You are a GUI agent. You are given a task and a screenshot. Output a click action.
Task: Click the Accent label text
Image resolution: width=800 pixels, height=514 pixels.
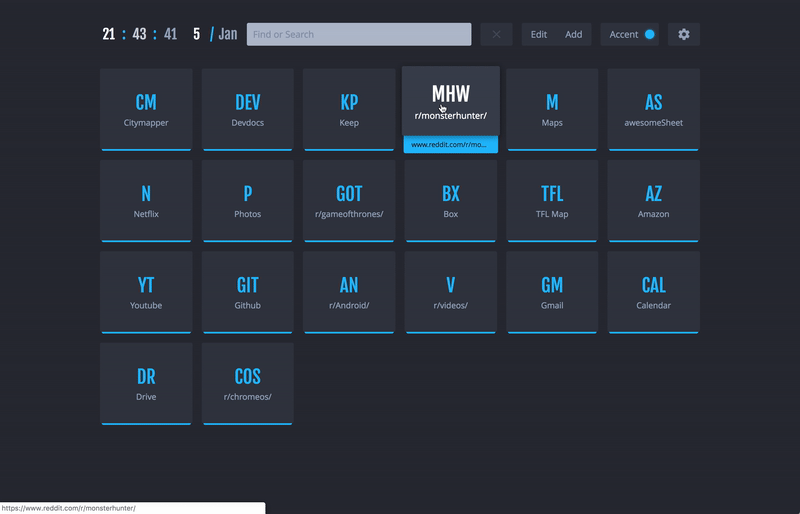(x=623, y=34)
